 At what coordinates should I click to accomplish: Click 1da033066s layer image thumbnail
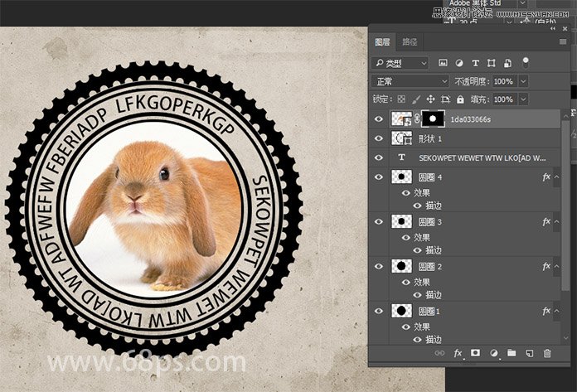tap(401, 119)
